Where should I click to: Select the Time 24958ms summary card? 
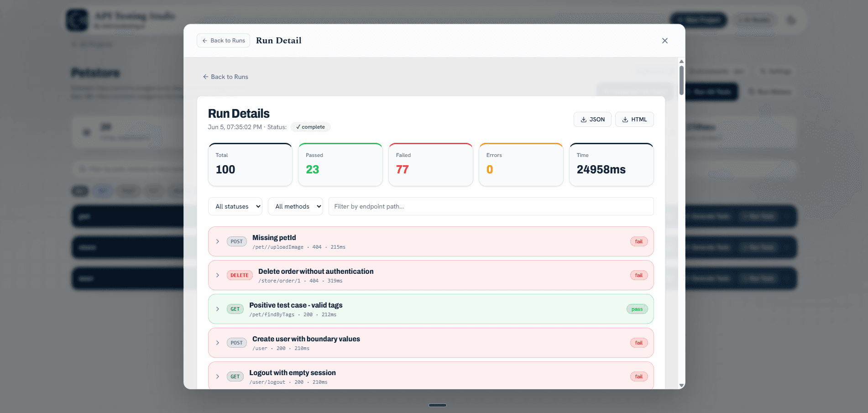tap(612, 165)
